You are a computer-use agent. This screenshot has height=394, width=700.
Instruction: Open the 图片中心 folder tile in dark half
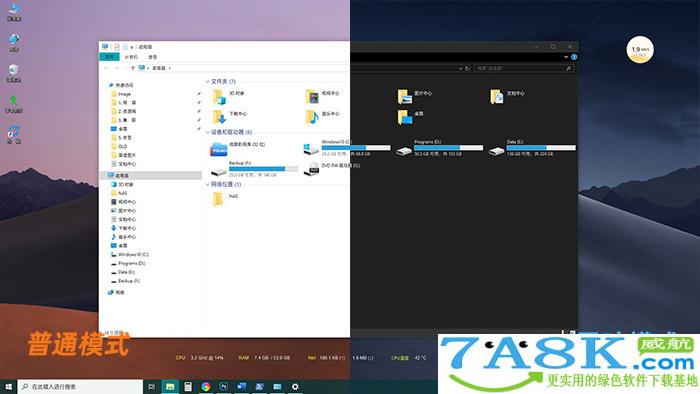click(415, 96)
